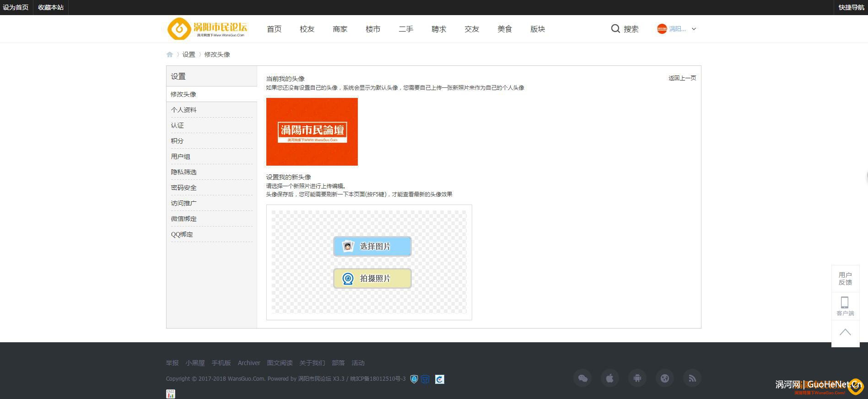Expand the user account dropdown arrow
This screenshot has width=868, height=399.
[694, 29]
